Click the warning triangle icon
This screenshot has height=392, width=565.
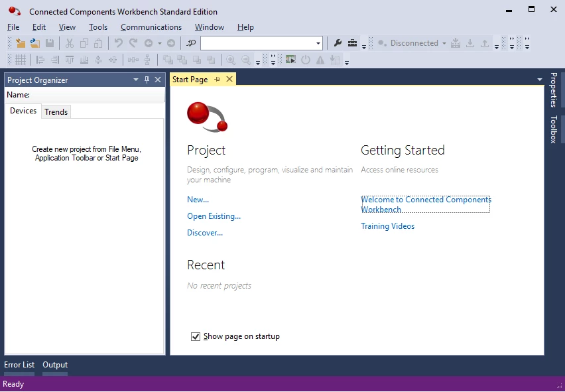[x=320, y=60]
